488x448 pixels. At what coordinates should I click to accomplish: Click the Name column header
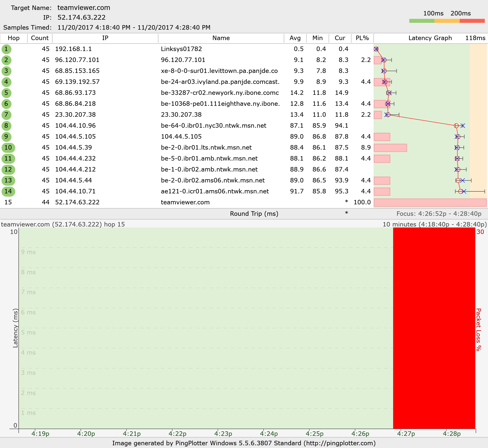221,38
